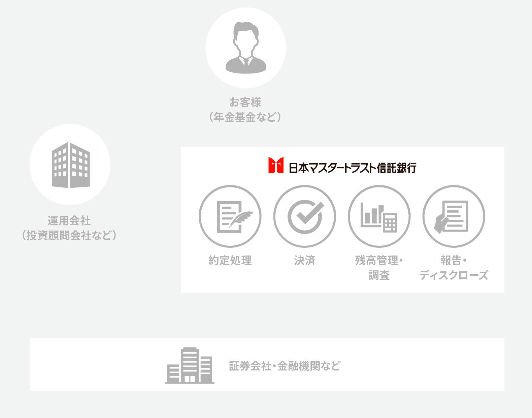Click the 約定処理 label text

click(x=230, y=260)
